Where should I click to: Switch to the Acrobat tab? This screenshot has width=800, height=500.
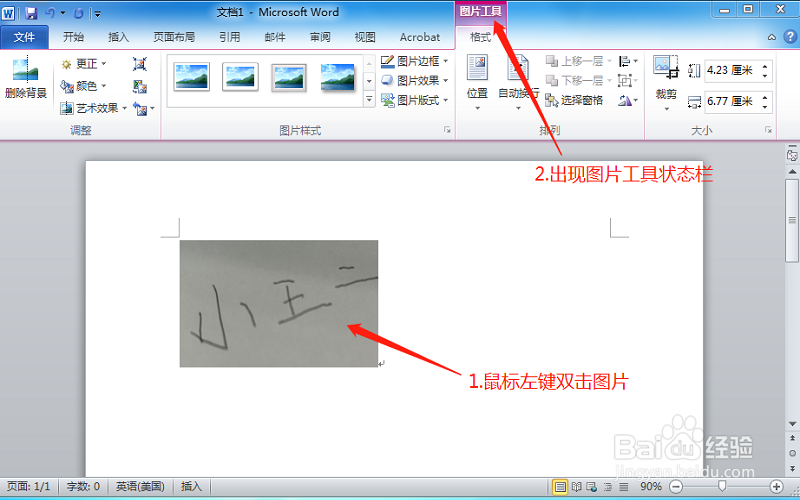[x=419, y=37]
